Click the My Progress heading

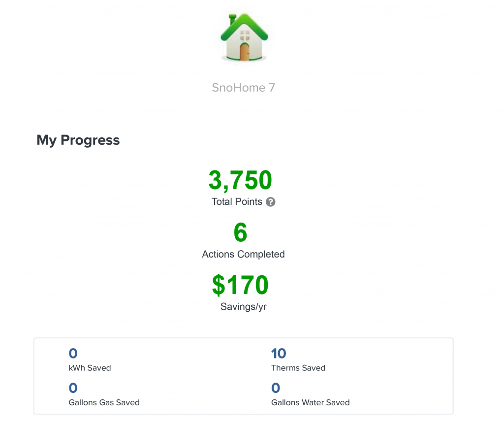pos(78,140)
